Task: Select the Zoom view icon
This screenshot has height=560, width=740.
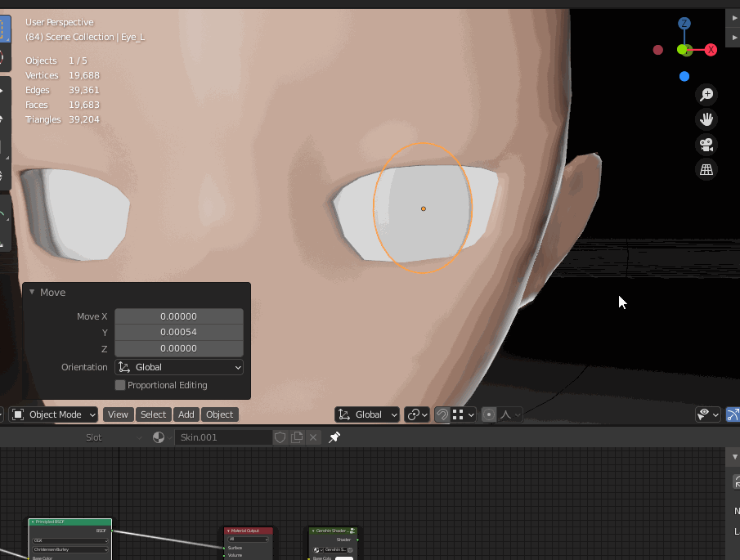Action: tap(706, 94)
